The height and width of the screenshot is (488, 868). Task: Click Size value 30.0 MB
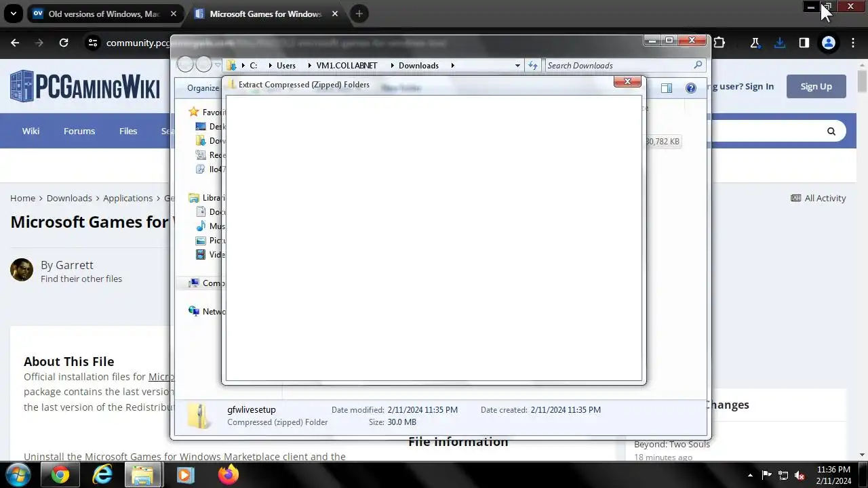[x=401, y=422]
